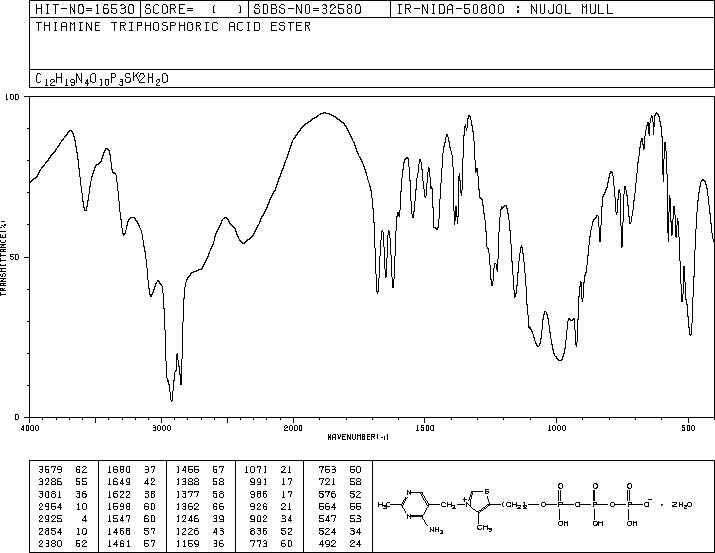
Task: Click transmittance value 43 beside 1226
Action: click(x=218, y=532)
